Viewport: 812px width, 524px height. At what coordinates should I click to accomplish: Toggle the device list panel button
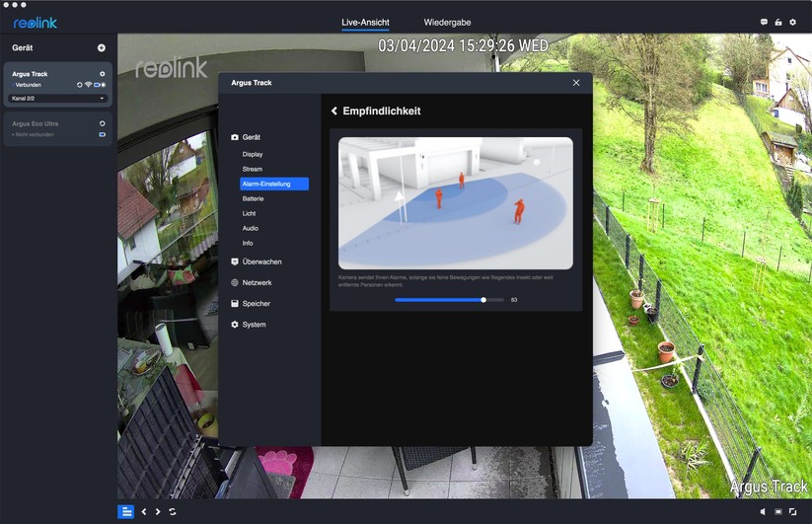126,511
